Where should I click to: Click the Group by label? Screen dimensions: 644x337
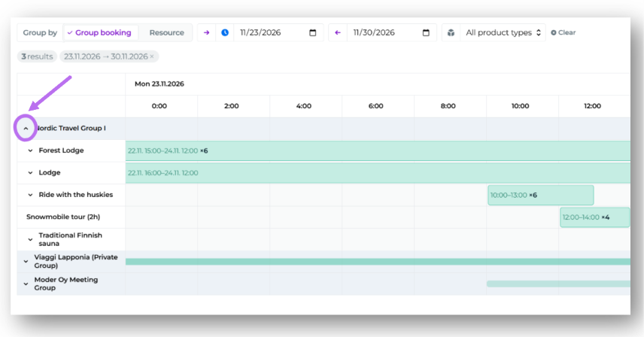coord(40,33)
